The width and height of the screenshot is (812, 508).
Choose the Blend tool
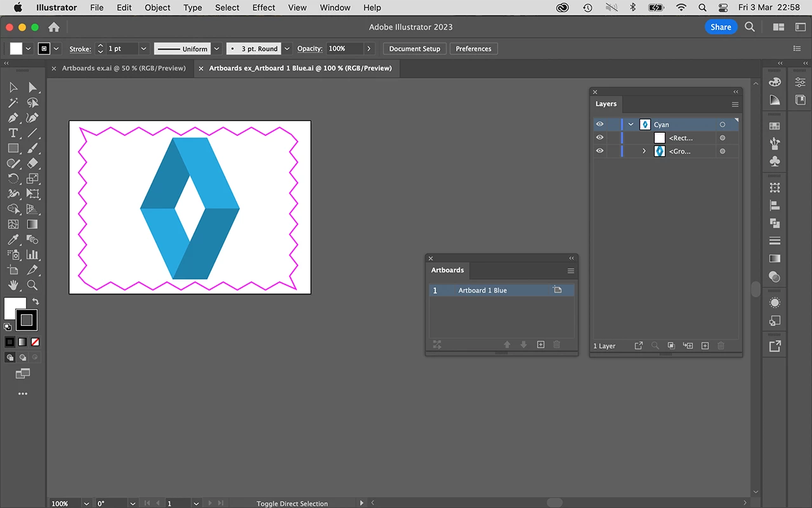click(x=33, y=240)
